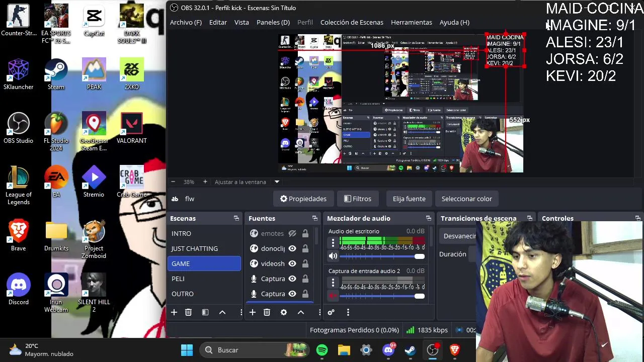Open options dots for Audio del escritorio
644x362 pixels.
click(333, 243)
